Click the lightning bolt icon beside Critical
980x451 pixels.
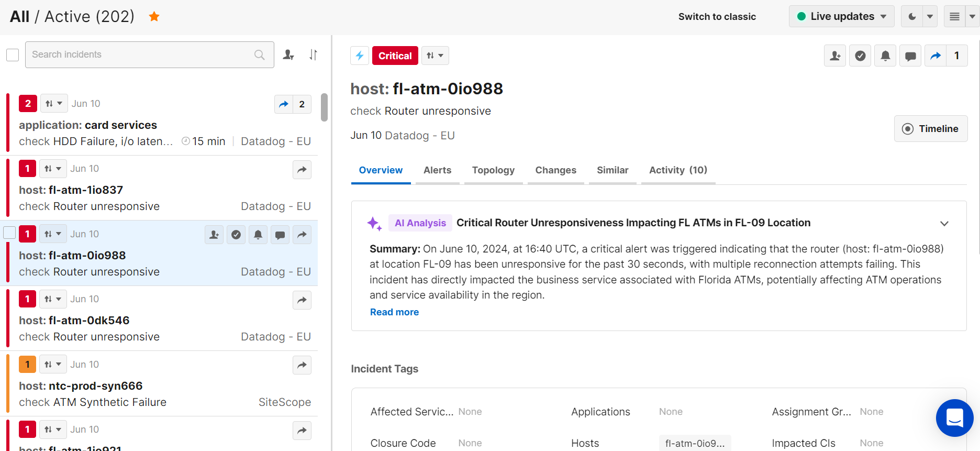pyautogui.click(x=360, y=56)
